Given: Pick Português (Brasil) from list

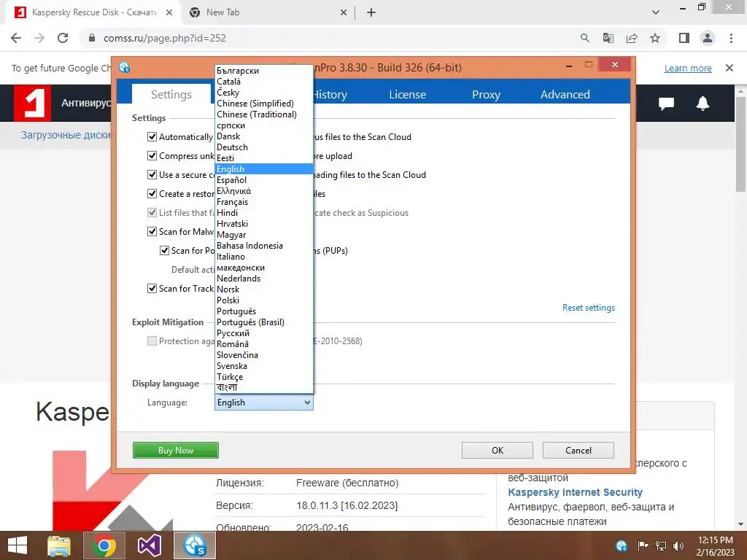Looking at the screenshot, I should click(x=264, y=322).
